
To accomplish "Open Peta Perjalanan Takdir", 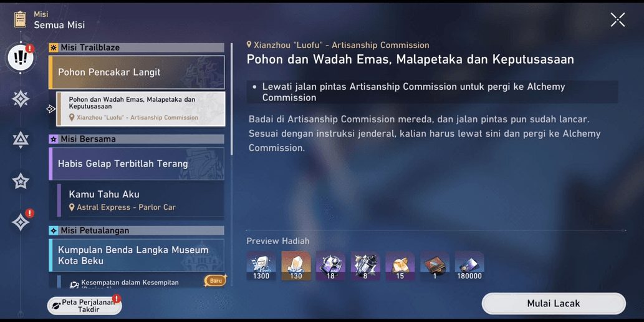I will [x=85, y=306].
